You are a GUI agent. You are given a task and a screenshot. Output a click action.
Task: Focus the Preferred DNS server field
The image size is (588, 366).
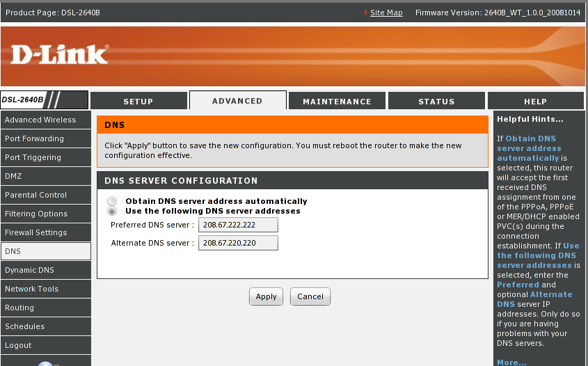point(238,225)
